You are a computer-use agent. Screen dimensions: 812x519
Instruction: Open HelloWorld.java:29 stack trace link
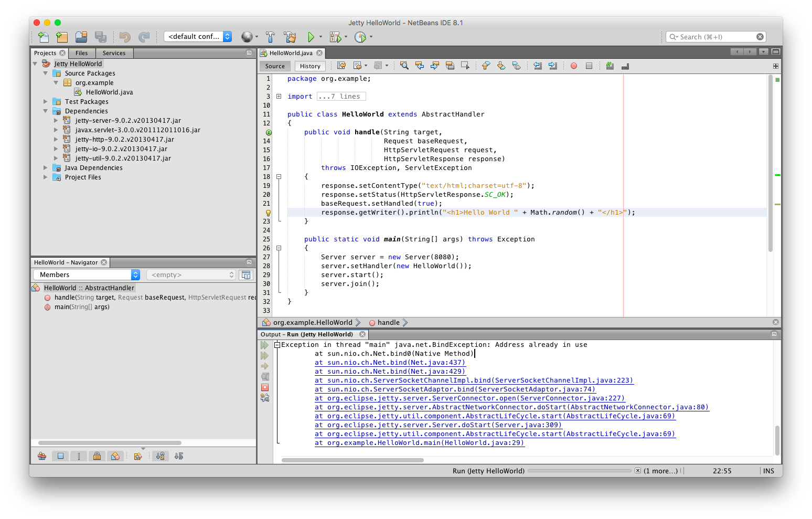(419, 443)
